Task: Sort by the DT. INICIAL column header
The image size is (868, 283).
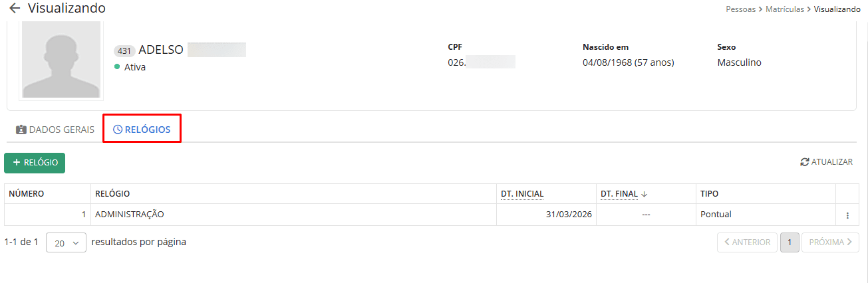Action: (522, 194)
